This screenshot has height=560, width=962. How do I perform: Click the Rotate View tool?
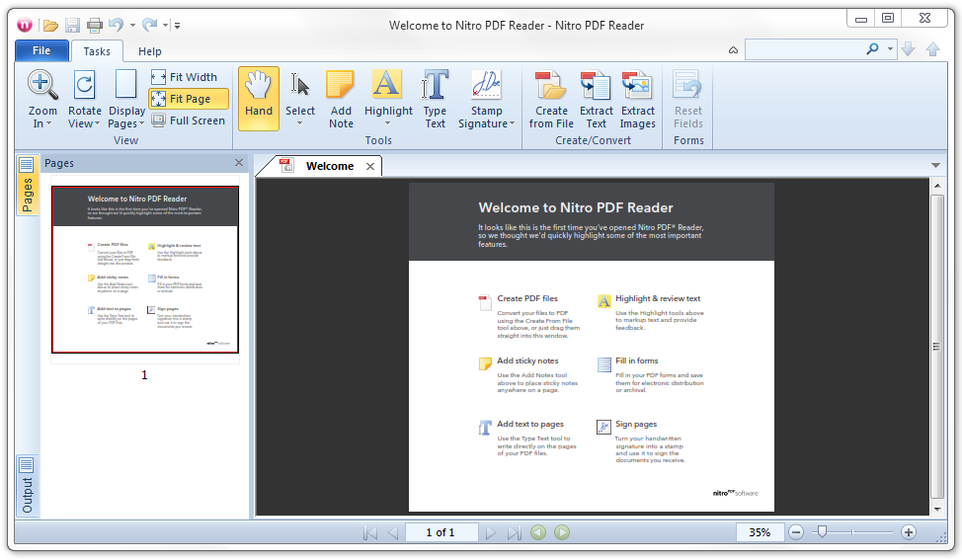(x=85, y=100)
